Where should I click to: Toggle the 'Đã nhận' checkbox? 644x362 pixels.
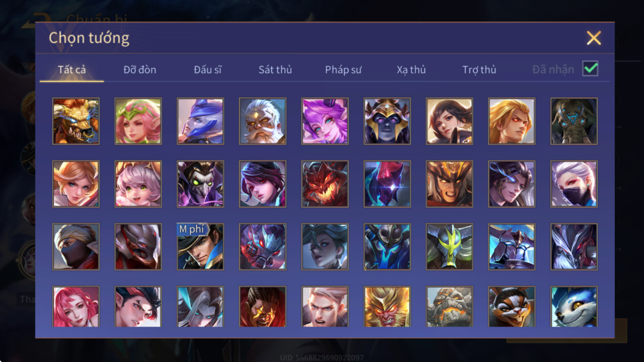[590, 69]
